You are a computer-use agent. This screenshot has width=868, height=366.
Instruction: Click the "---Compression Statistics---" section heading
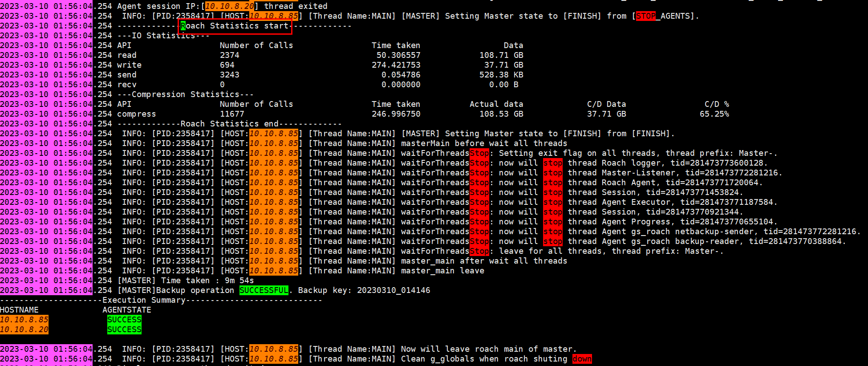pos(186,94)
